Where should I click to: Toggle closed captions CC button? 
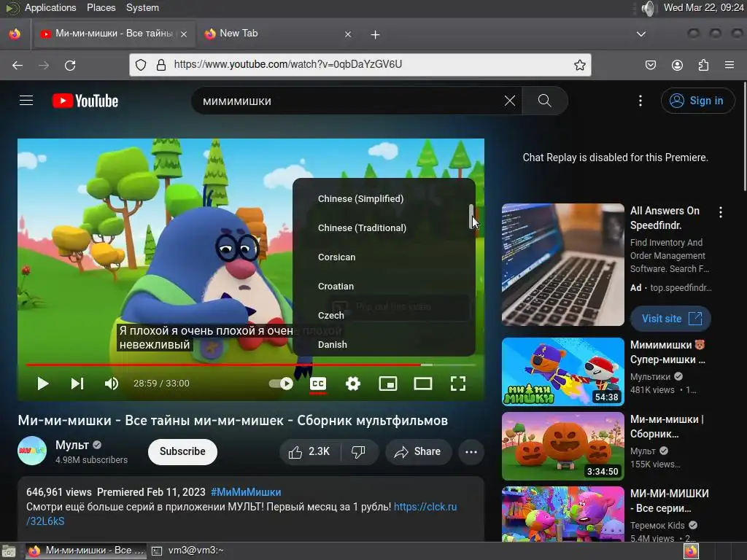coord(318,384)
